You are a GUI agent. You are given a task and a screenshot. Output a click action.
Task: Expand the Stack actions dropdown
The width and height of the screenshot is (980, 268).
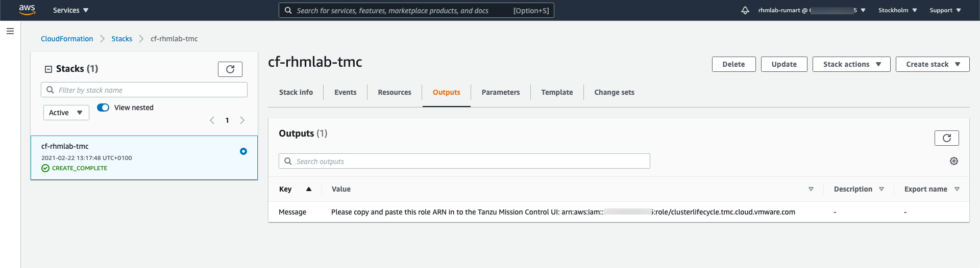click(851, 64)
